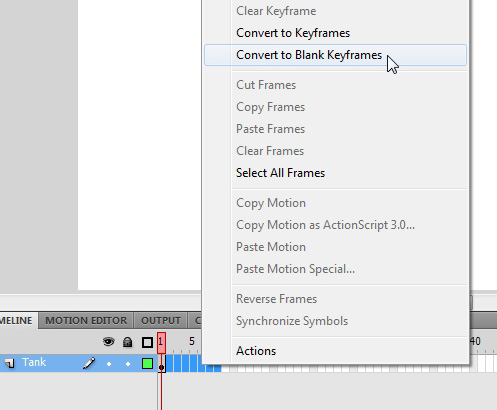Switch to the Motion Editor tab
The image size is (497, 410).
(x=86, y=321)
